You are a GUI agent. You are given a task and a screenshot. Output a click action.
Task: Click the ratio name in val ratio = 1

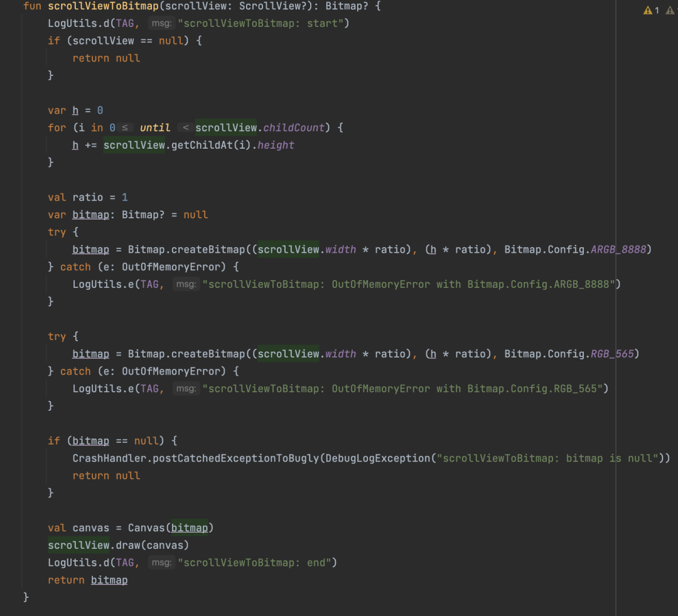click(88, 198)
